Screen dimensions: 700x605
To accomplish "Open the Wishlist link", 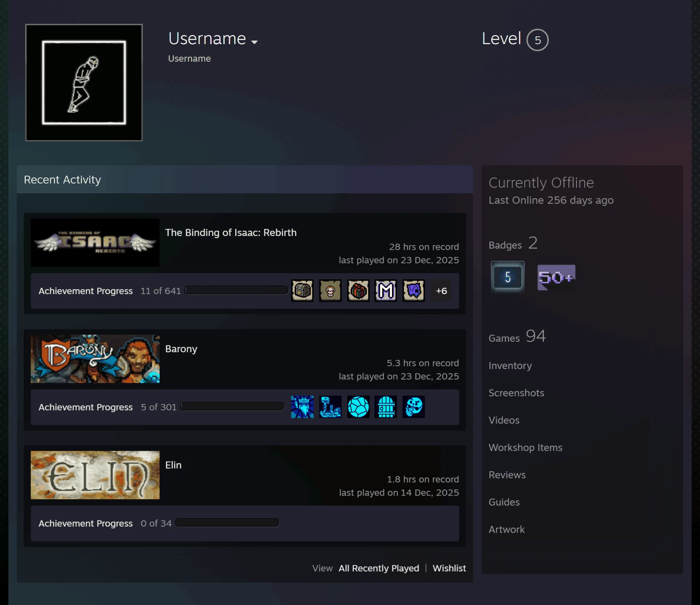I will 449,568.
